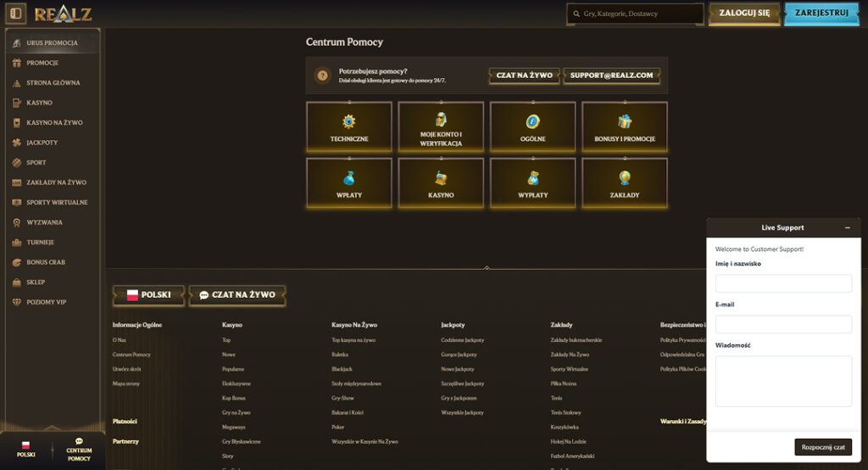Click the question mark help icon
Image resolution: width=868 pixels, height=470 pixels.
coord(322,76)
